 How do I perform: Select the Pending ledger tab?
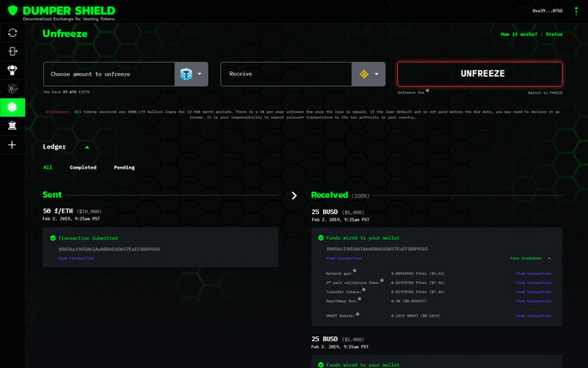tap(124, 168)
